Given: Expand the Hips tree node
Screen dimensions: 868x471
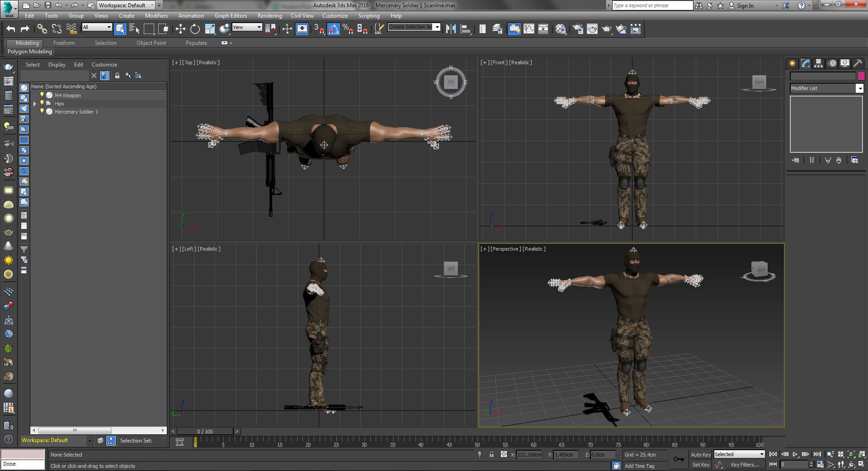Looking at the screenshot, I should point(35,104).
